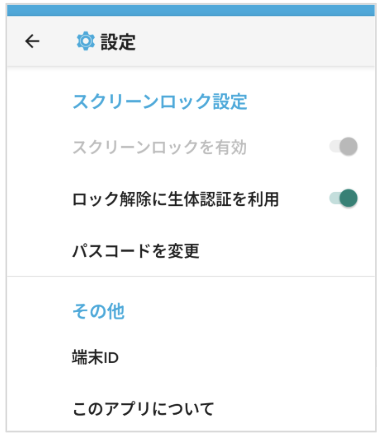Click the blue gear icon beside 設定
The height and width of the screenshot is (438, 384).
(x=86, y=41)
